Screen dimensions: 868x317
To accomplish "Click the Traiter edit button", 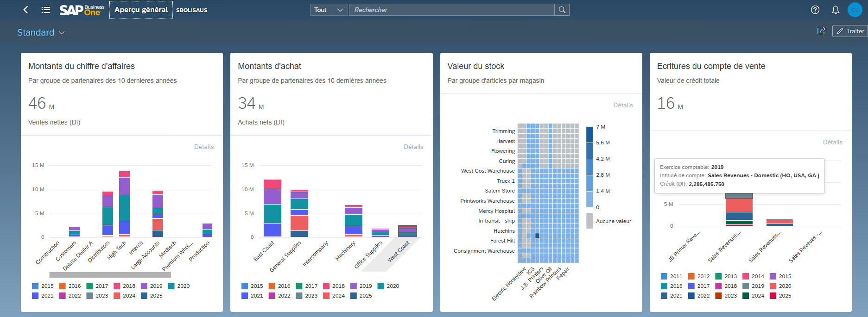I will 850,31.
